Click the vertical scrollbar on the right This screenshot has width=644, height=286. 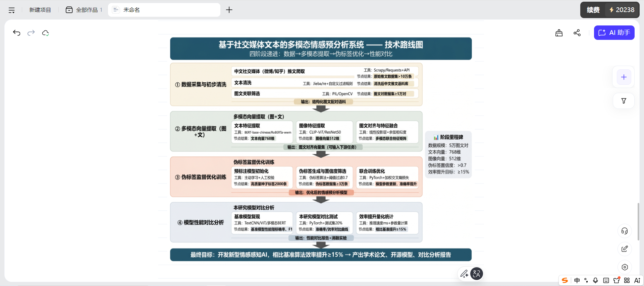point(638,221)
